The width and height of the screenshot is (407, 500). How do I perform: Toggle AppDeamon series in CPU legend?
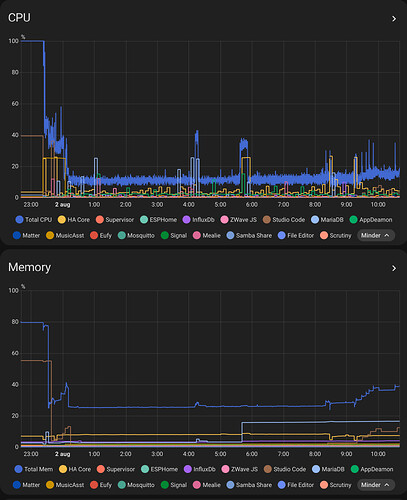pos(371,220)
